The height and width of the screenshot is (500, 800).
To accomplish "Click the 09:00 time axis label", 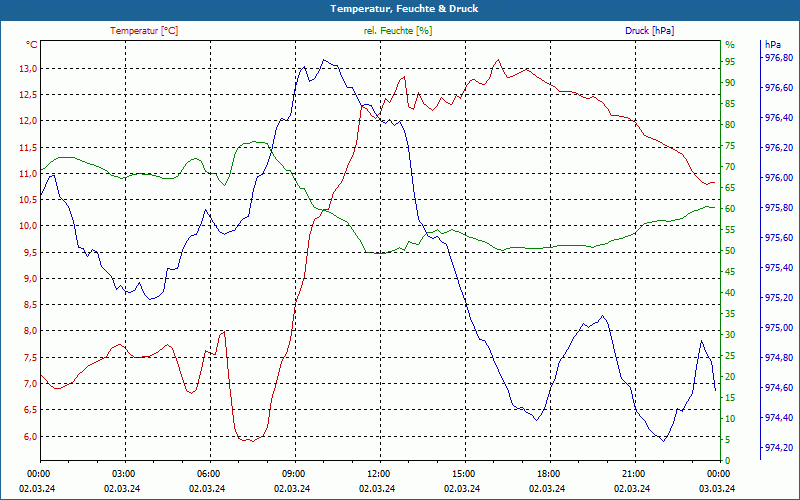I will 295,473.
